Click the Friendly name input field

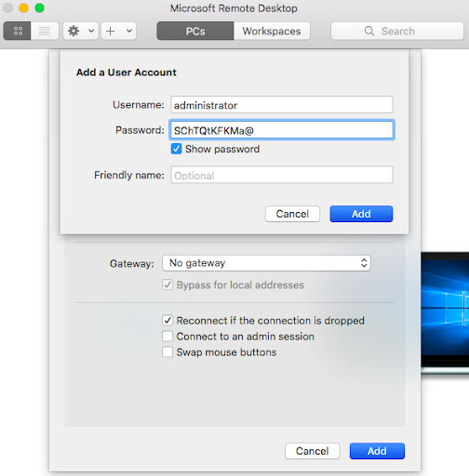[x=282, y=175]
